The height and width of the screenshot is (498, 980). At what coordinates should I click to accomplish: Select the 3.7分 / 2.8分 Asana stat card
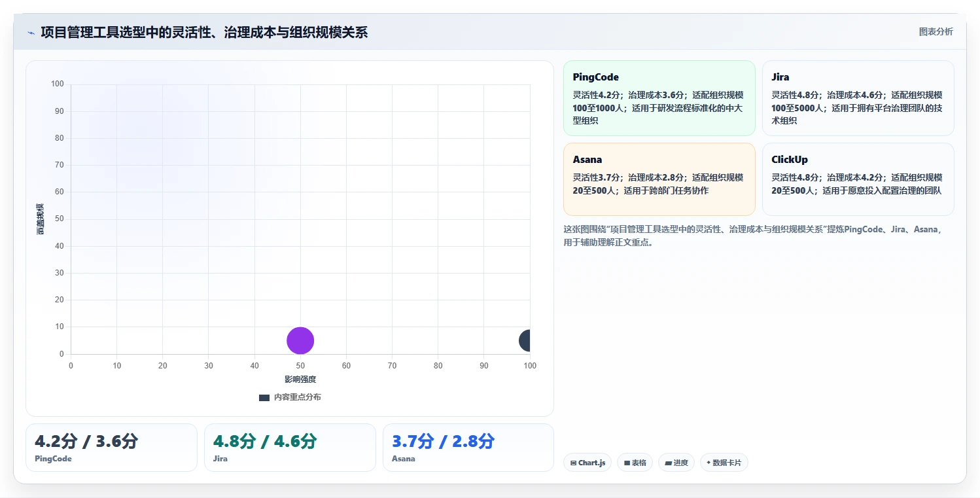(x=468, y=448)
